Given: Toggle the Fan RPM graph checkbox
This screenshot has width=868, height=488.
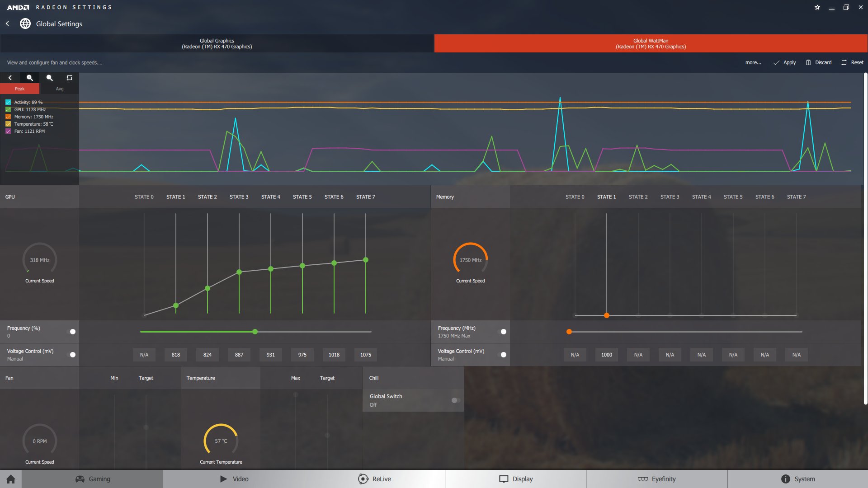Looking at the screenshot, I should coord(8,131).
